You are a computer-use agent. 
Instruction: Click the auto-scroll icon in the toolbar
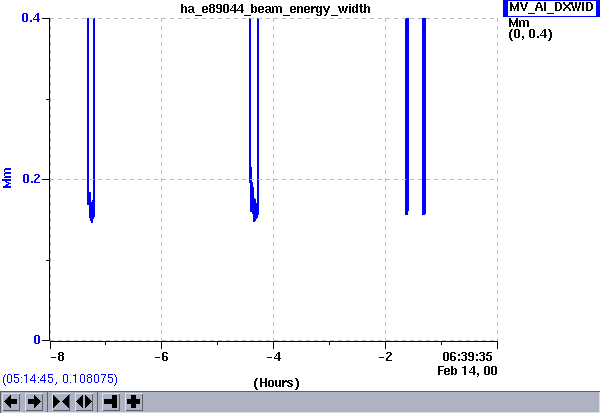pos(110,402)
